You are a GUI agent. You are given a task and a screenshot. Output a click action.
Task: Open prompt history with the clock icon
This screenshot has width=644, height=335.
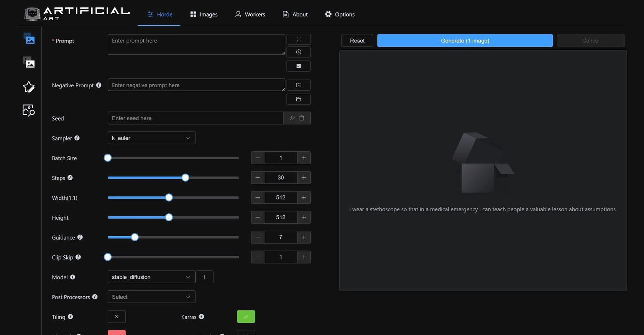tap(298, 52)
